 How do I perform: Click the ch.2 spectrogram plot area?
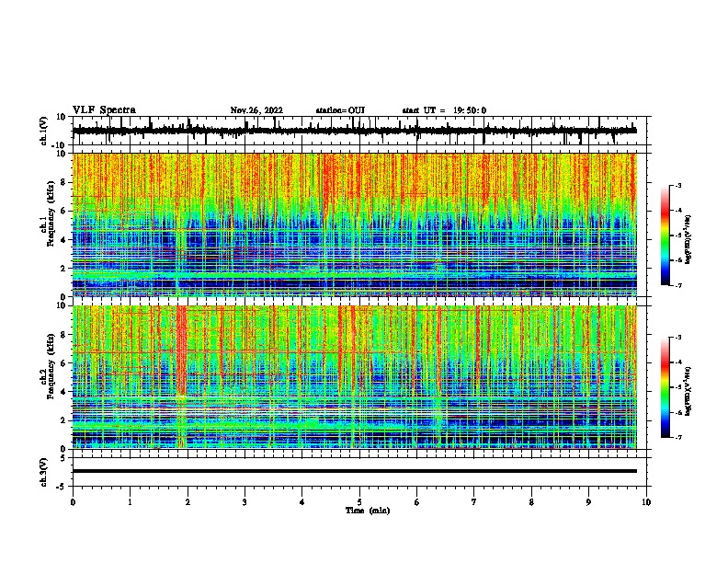tap(355, 377)
